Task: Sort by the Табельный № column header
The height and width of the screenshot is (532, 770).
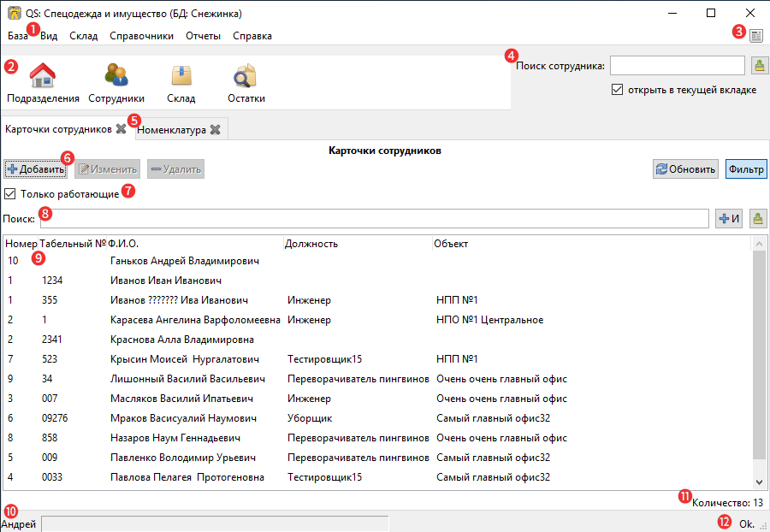Action: [73, 244]
